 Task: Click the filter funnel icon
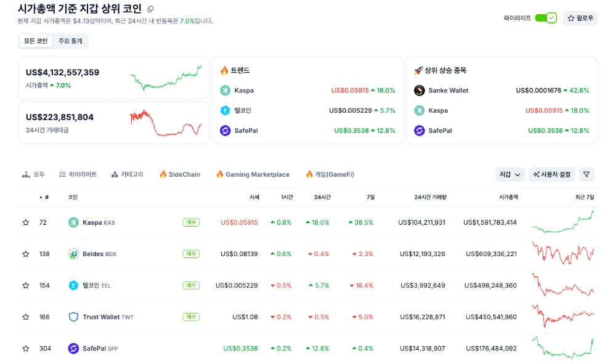coord(587,174)
